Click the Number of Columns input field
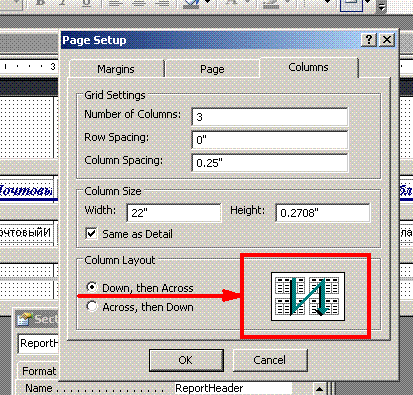 [270, 117]
